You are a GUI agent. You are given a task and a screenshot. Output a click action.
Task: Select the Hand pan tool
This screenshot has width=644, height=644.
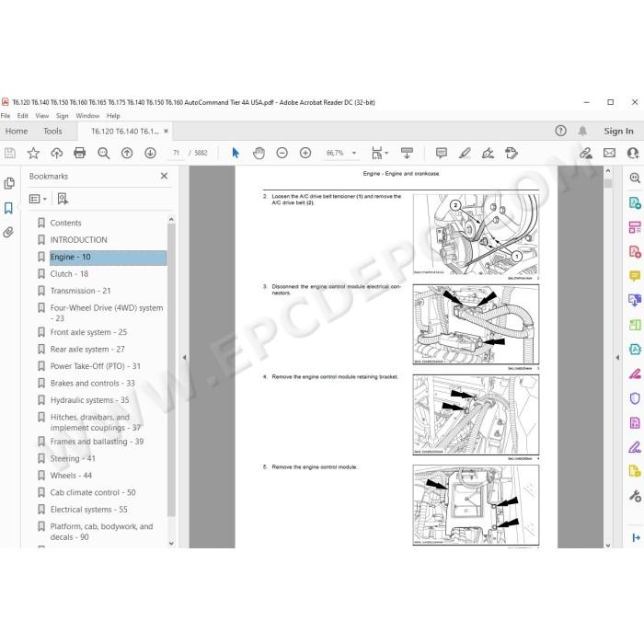pyautogui.click(x=259, y=154)
